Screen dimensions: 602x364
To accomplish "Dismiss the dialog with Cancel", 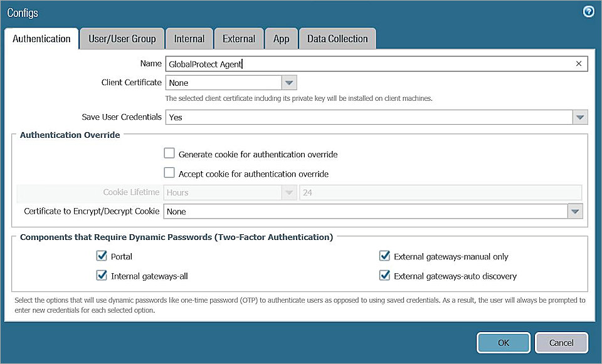I will (x=561, y=343).
